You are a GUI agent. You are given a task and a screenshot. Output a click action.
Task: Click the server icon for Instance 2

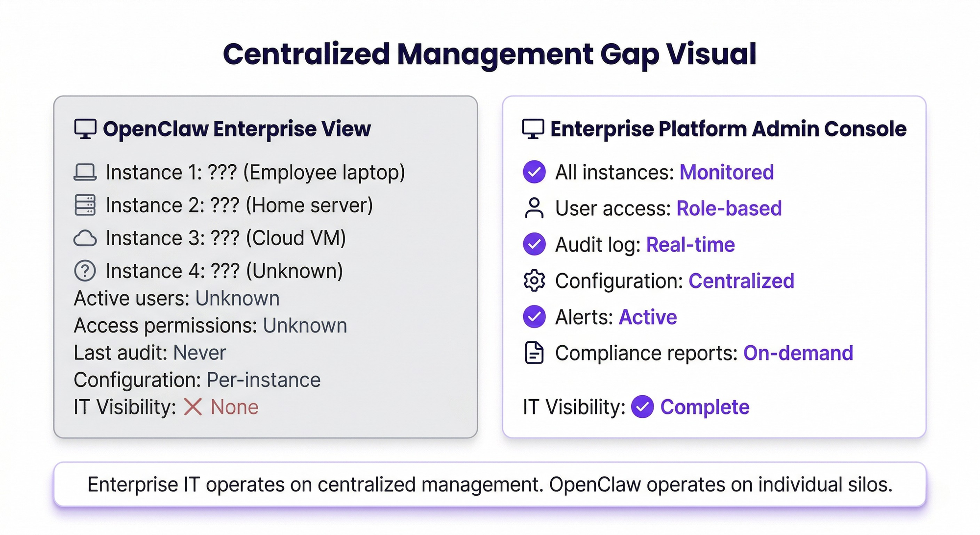[85, 205]
